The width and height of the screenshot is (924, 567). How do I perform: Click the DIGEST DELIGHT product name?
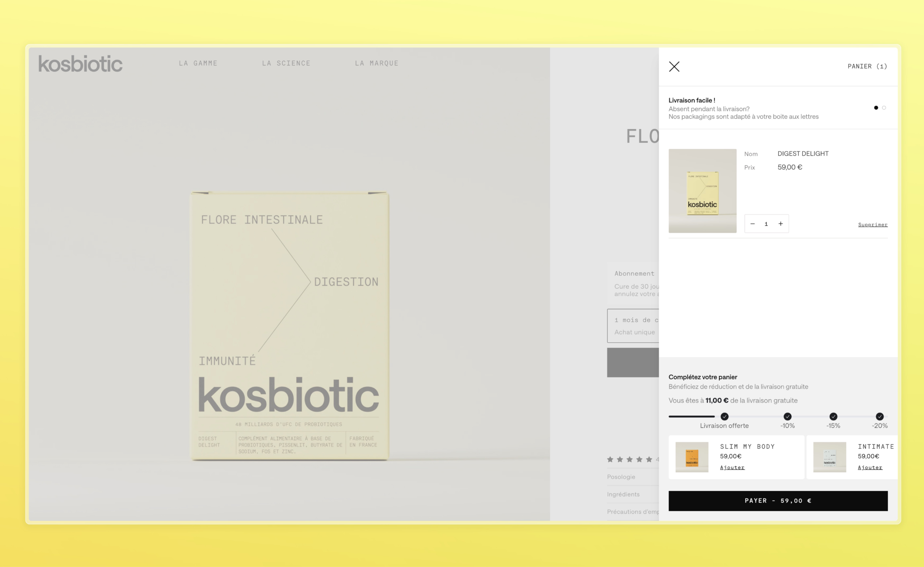pos(803,154)
